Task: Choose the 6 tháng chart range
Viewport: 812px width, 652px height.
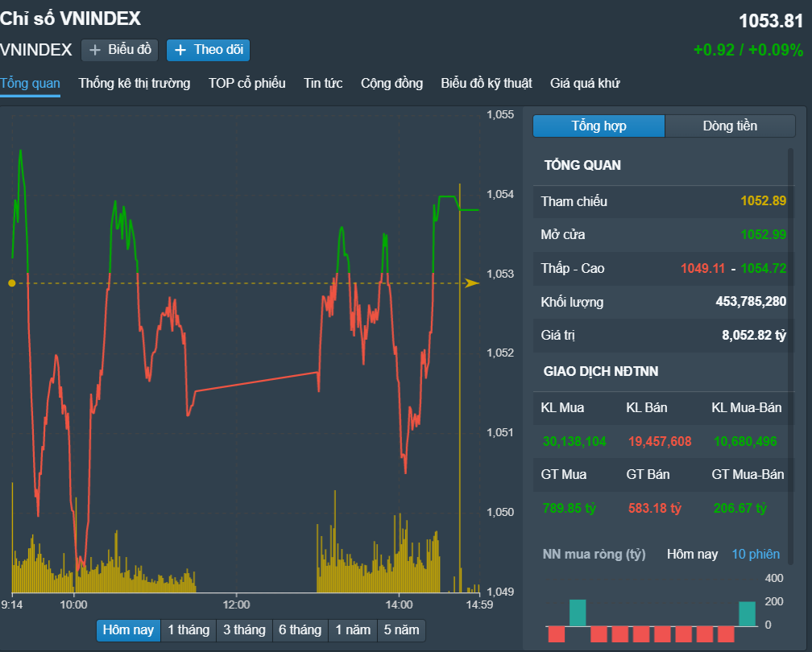Action: pyautogui.click(x=300, y=629)
